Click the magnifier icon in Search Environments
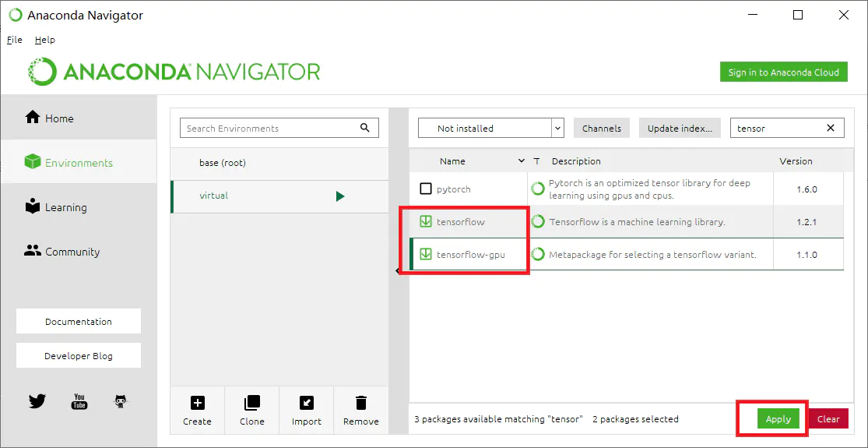 point(365,128)
